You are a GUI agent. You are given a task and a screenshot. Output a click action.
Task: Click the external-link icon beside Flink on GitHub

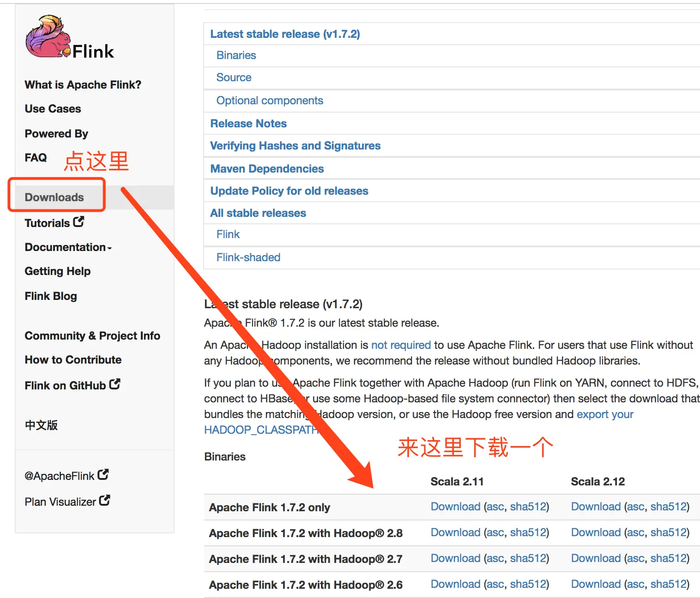click(x=115, y=384)
